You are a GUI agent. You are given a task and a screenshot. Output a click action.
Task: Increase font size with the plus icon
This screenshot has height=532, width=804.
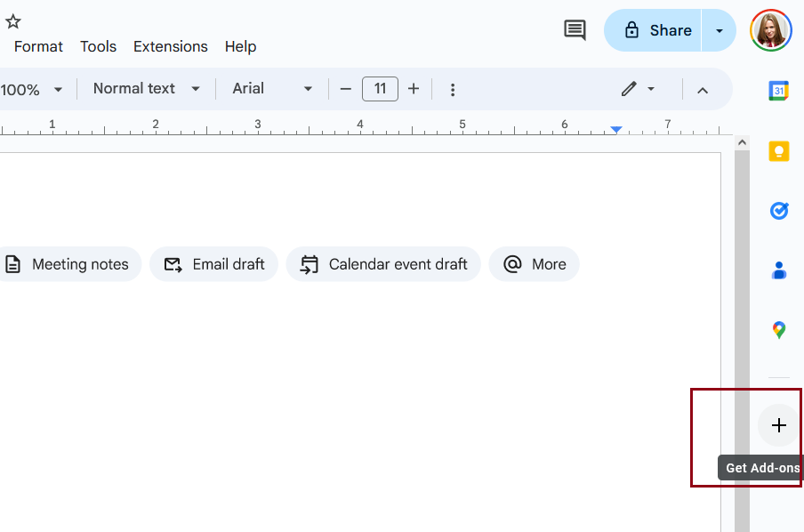pyautogui.click(x=414, y=89)
